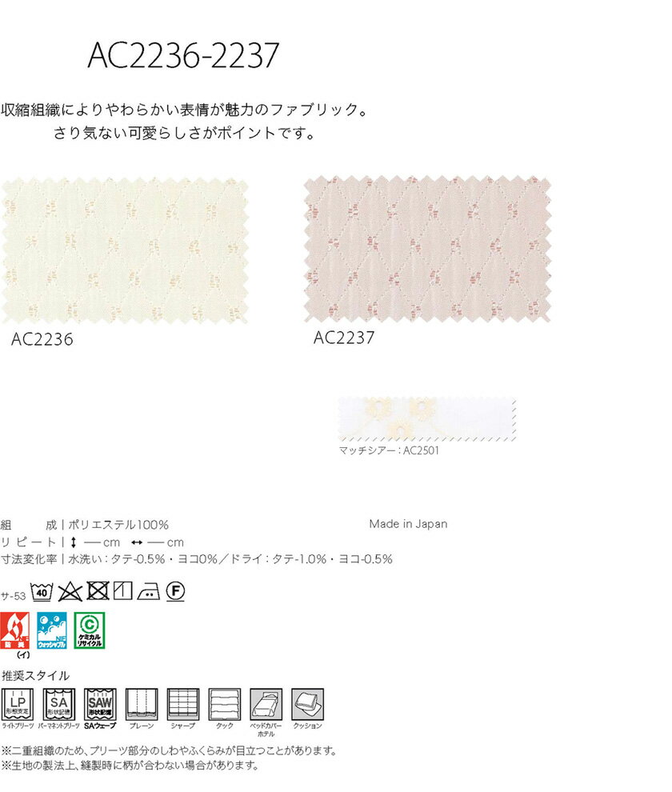Click the AC2237 pink fabric swatch
672x792 pixels.
tap(427, 250)
